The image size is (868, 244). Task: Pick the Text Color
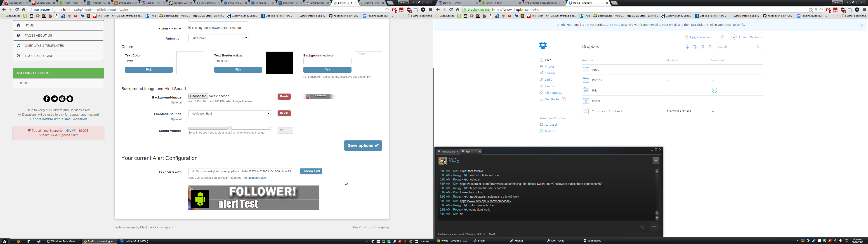149,70
